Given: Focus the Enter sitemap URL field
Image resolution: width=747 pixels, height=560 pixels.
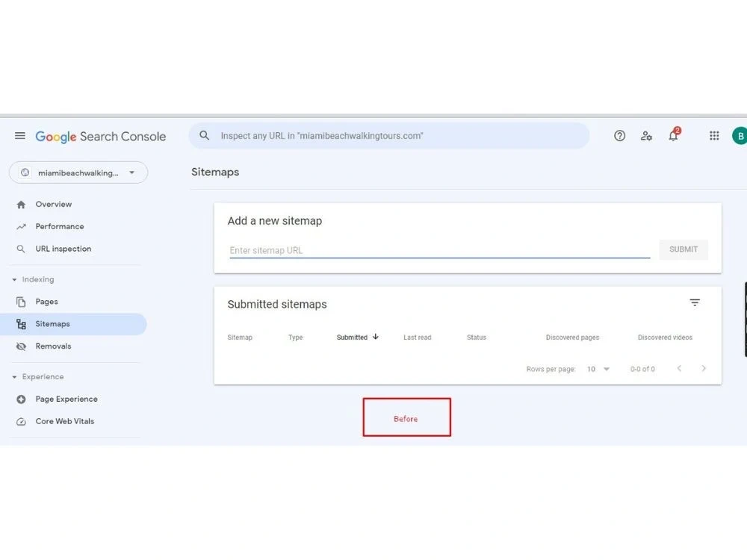Looking at the screenshot, I should pos(440,250).
